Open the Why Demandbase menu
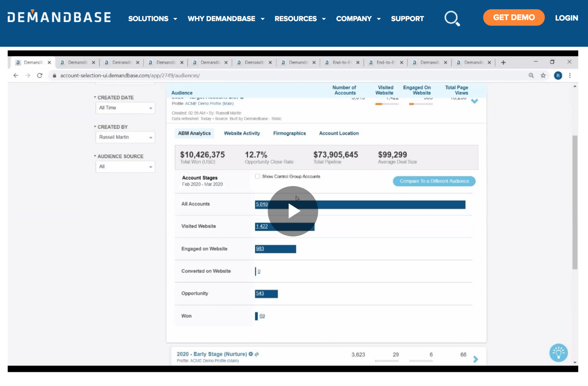588x386 pixels. (x=226, y=19)
